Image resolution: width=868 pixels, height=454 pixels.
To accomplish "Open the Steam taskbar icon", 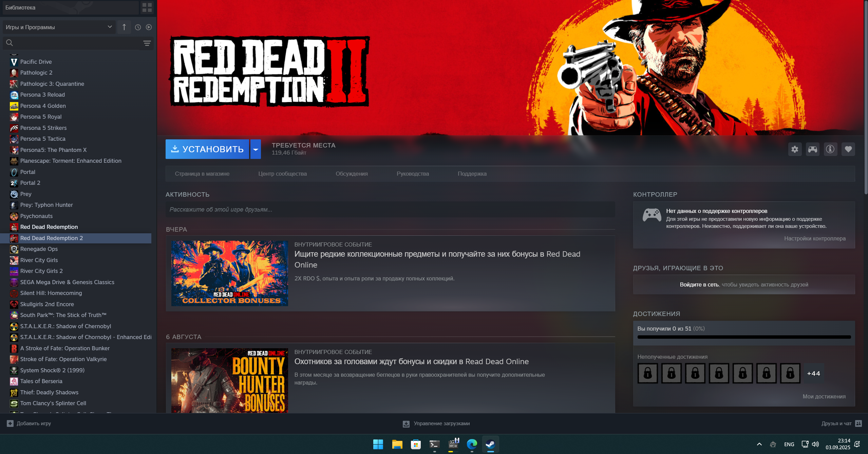I will 490,444.
